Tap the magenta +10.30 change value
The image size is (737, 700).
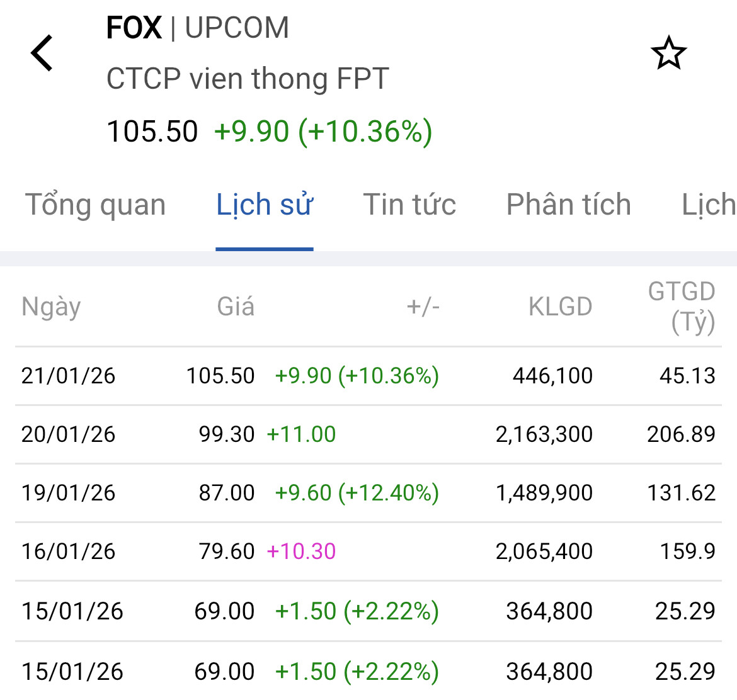pyautogui.click(x=301, y=551)
